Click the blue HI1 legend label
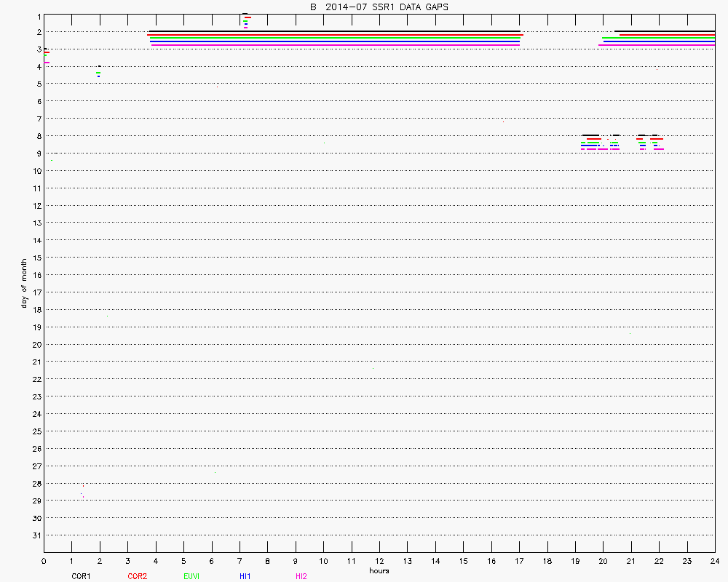The width and height of the screenshot is (728, 582). (245, 576)
